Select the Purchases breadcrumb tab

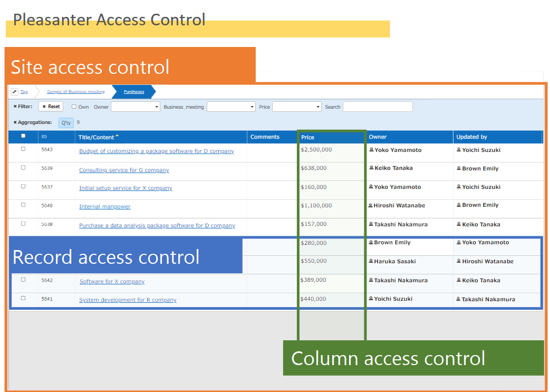tap(133, 92)
